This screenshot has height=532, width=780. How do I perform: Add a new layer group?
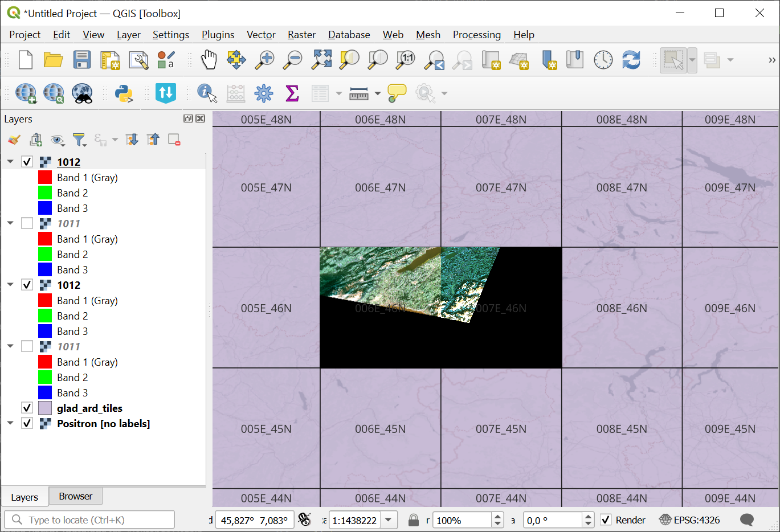tap(36, 140)
